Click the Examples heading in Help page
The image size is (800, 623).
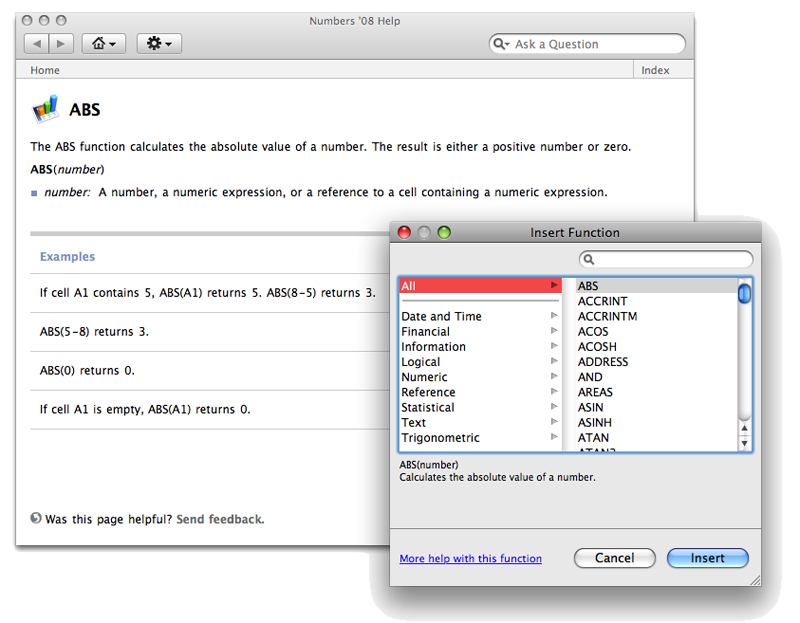pos(67,257)
